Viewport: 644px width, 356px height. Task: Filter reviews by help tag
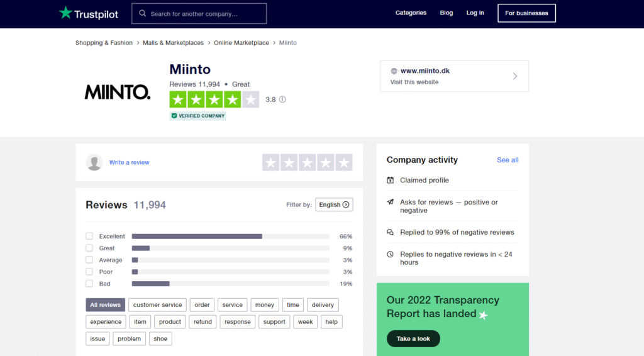(331, 321)
